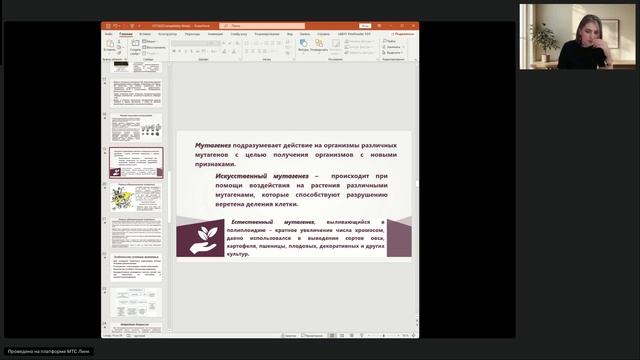Image resolution: width=640 pixels, height=360 pixels.
Task: Open the Layout (Макет) dropdown
Action: point(149,41)
